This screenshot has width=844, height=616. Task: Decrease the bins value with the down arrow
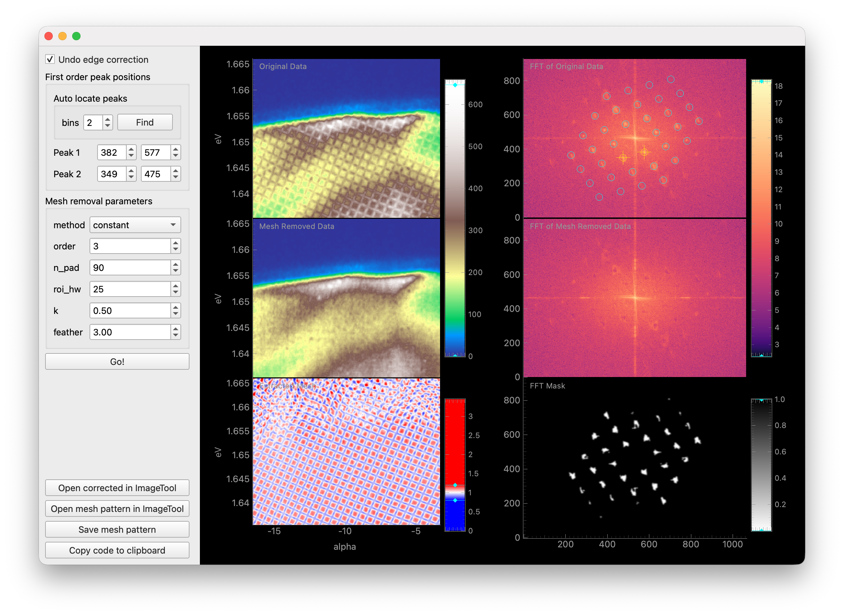(108, 126)
